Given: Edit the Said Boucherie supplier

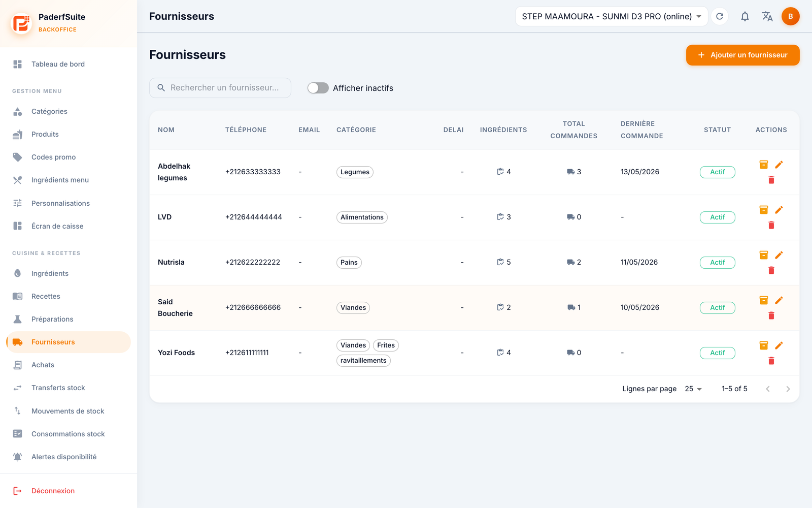Looking at the screenshot, I should point(779,300).
